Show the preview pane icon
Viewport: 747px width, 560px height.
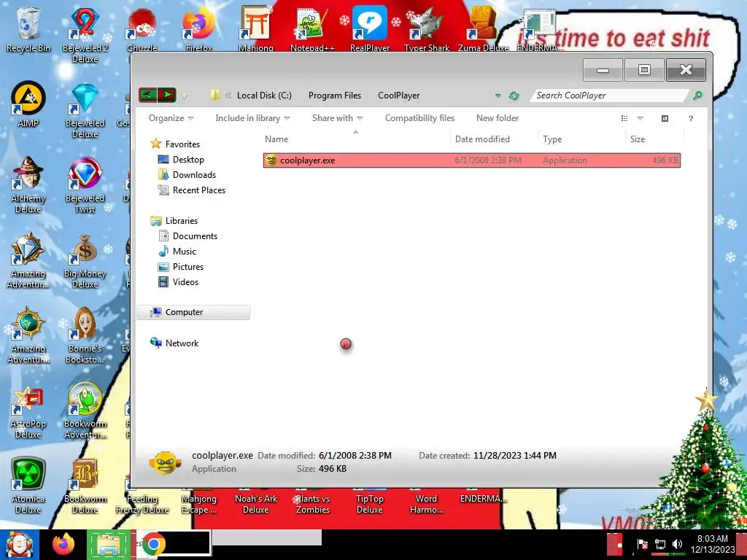(665, 118)
